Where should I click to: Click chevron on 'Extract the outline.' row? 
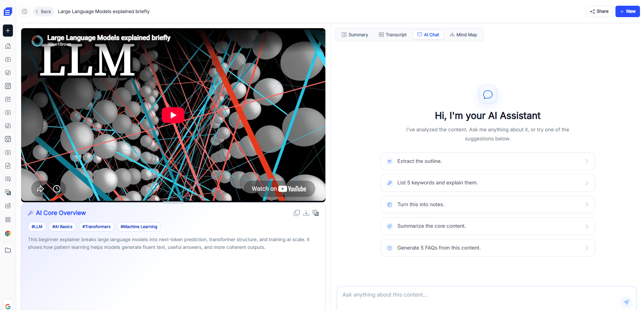click(587, 161)
